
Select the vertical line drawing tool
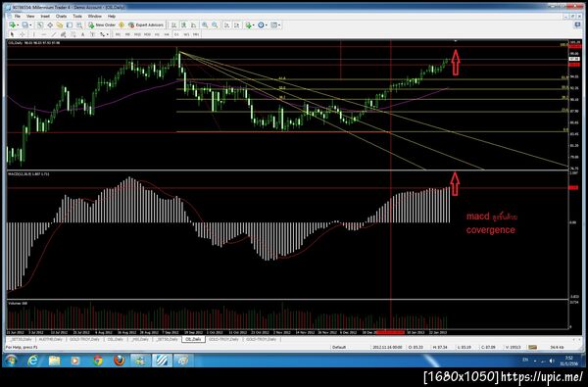pyautogui.click(x=33, y=34)
